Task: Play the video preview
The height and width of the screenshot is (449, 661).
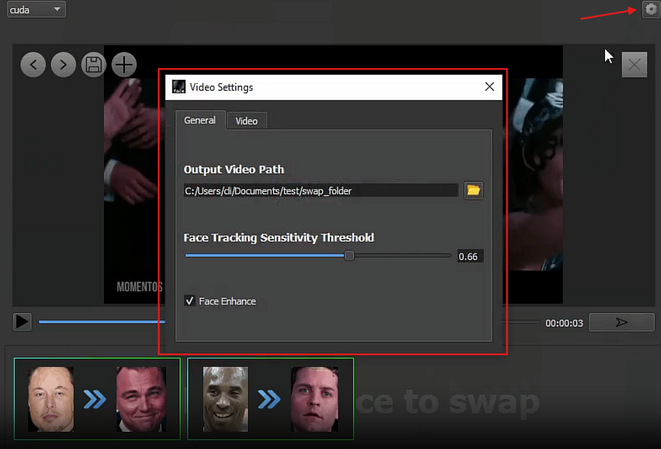Action: tap(22, 322)
